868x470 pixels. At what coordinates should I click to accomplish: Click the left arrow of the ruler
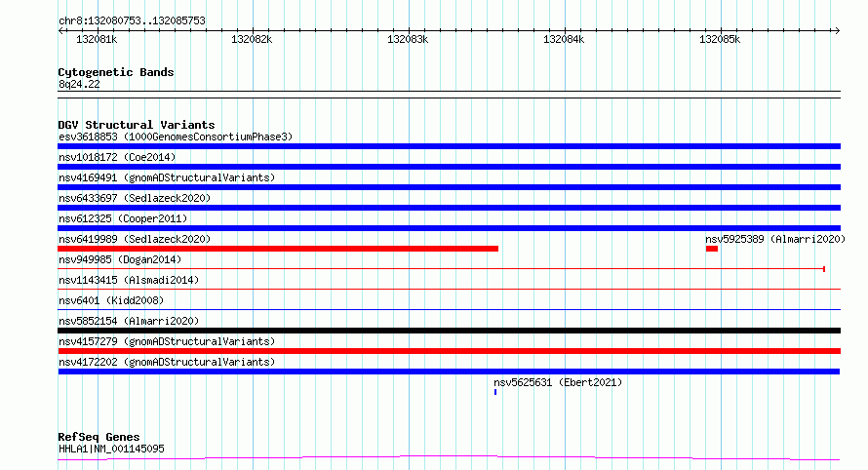[x=60, y=30]
